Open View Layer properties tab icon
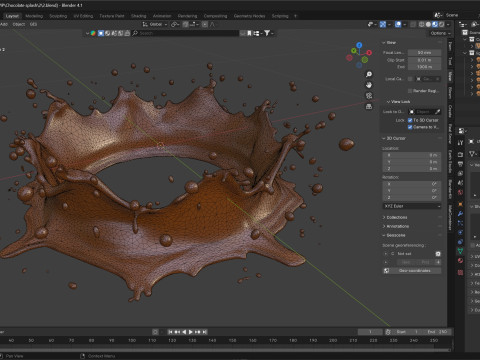 460,173
